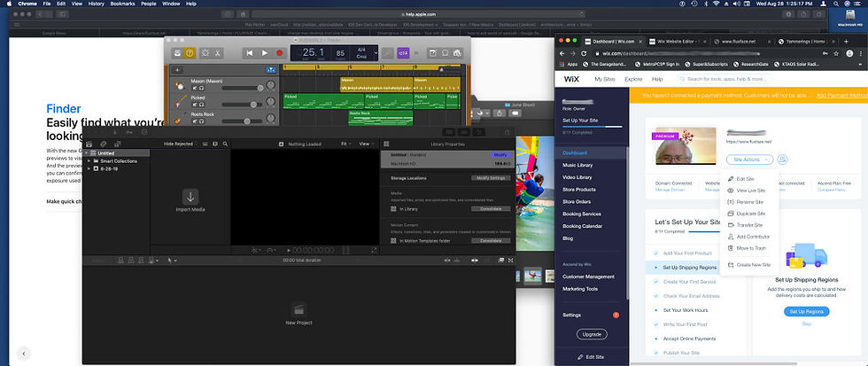Image resolution: width=868 pixels, height=366 pixels.
Task: Collapse the Untitled library in Final Cut
Action: coord(86,153)
